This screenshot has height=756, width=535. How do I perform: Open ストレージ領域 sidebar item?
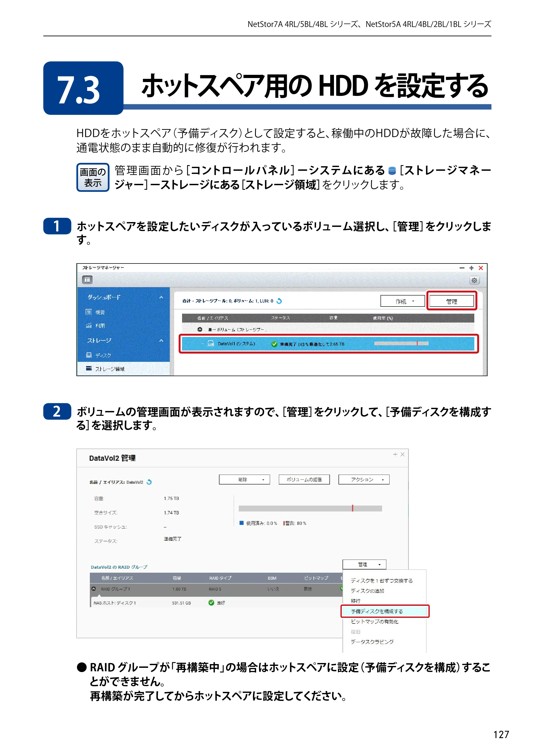[110, 369]
